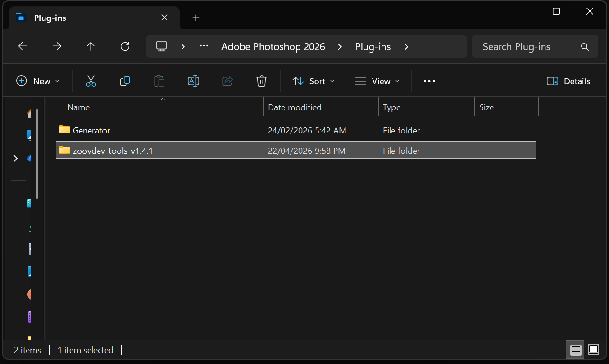Click the Copy icon
The width and height of the screenshot is (609, 364).
tap(125, 81)
